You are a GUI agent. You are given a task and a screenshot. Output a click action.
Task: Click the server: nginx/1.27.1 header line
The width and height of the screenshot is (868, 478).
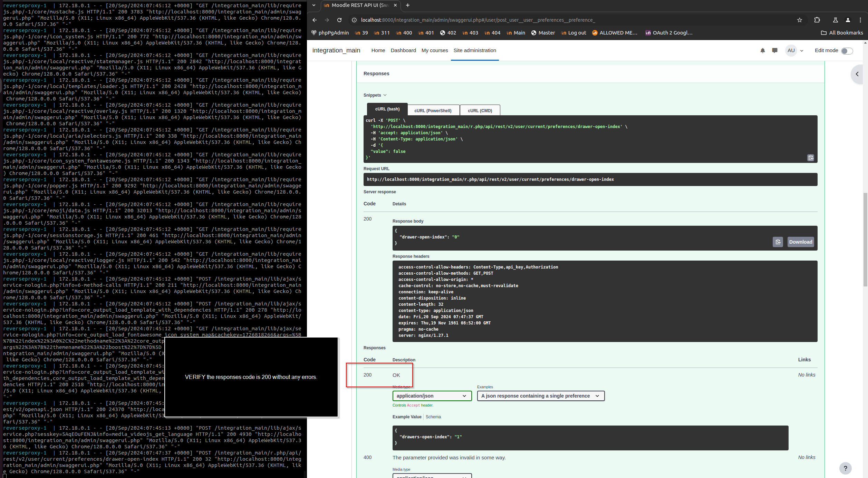click(423, 335)
